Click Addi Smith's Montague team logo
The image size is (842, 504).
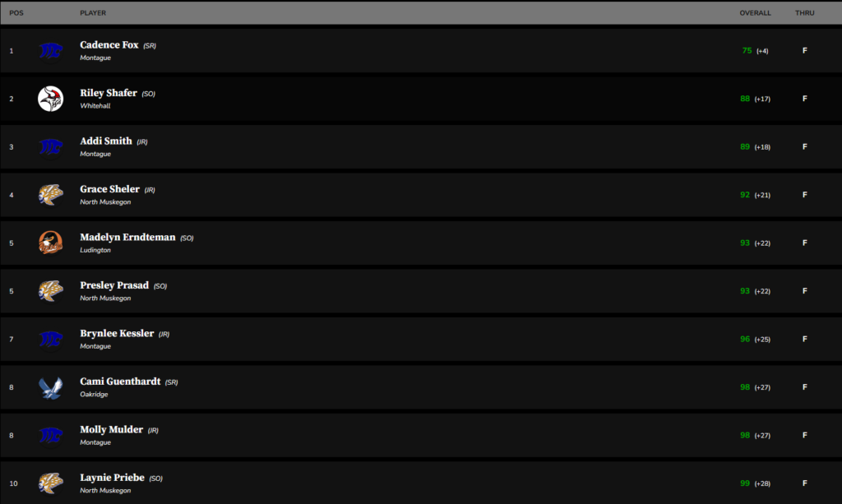[x=51, y=146]
